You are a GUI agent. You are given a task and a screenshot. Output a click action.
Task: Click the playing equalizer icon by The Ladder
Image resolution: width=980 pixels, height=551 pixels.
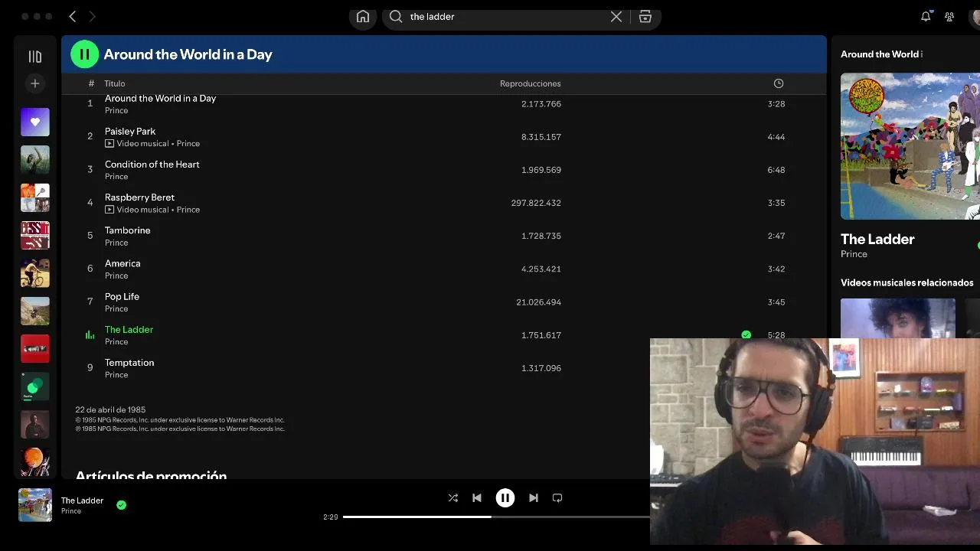pos(90,334)
